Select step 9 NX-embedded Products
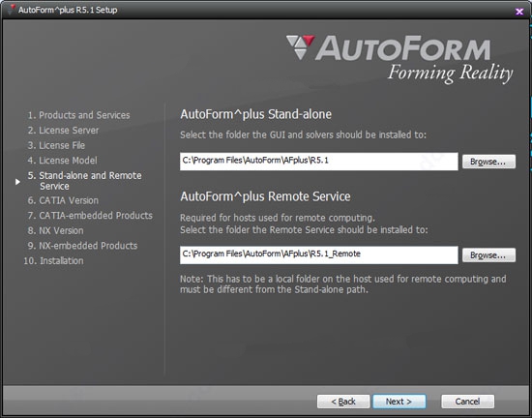 82,246
